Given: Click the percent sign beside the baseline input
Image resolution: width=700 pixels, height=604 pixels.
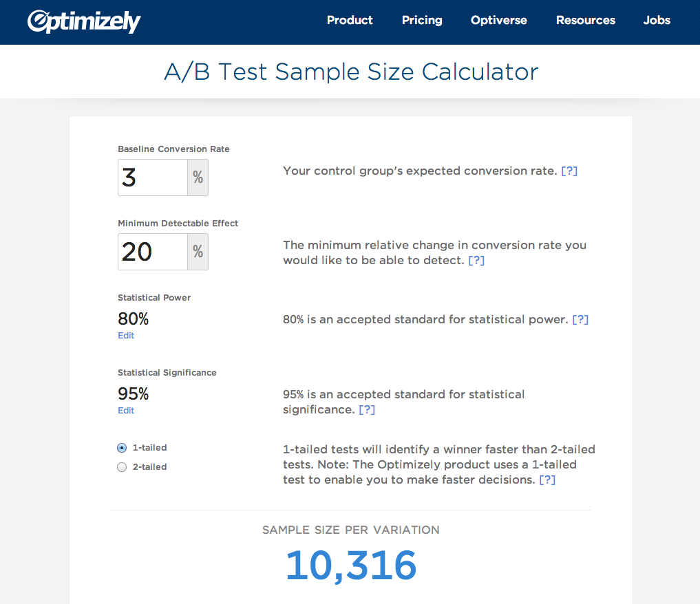Looking at the screenshot, I should pyautogui.click(x=198, y=177).
